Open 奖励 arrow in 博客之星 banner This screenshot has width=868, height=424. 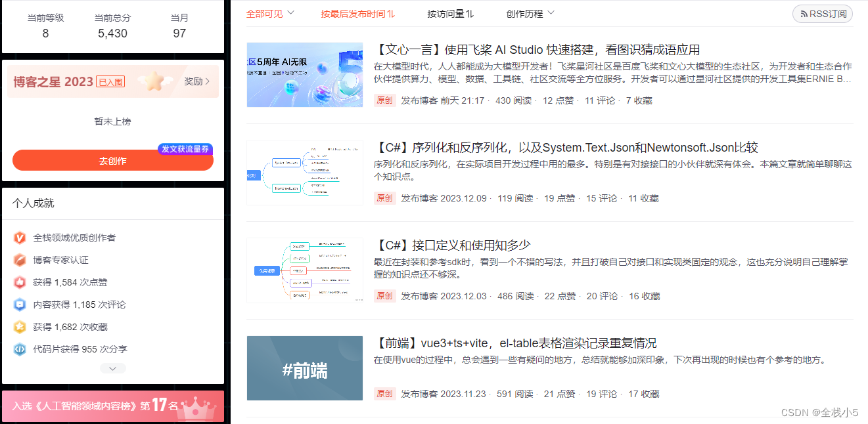197,82
